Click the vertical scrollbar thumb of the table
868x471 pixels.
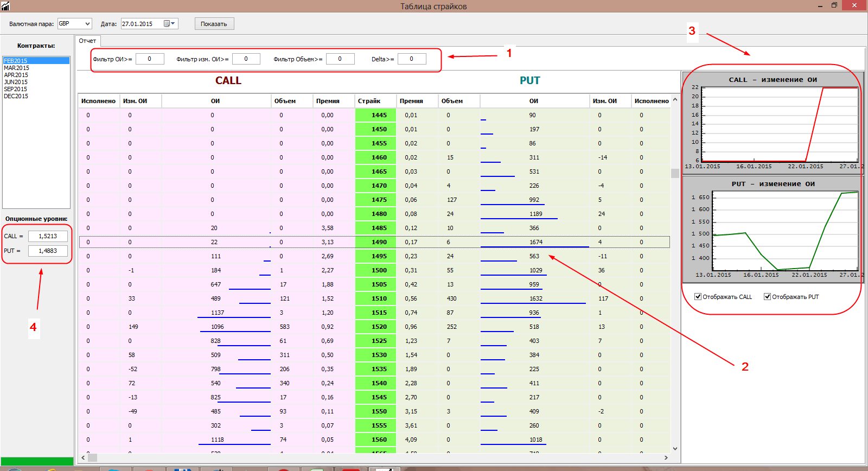(x=675, y=173)
